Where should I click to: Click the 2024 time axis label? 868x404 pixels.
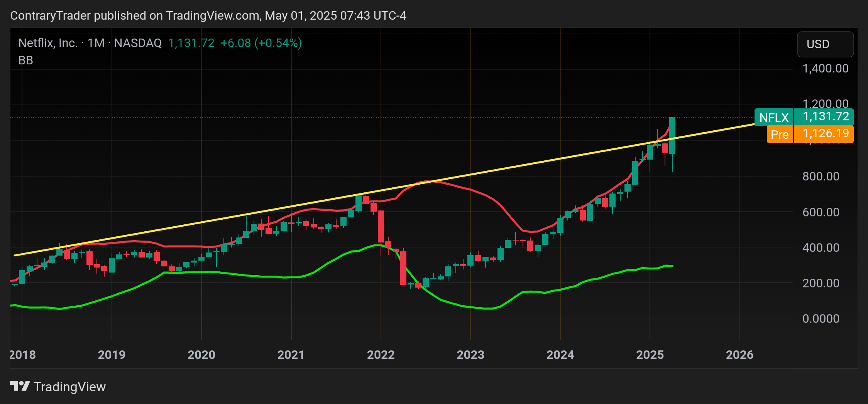pos(560,355)
